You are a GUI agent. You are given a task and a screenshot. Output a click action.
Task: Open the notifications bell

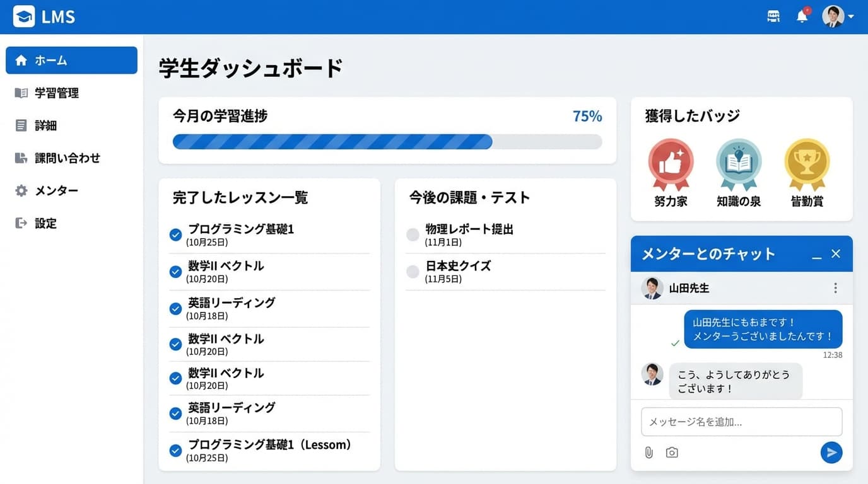(801, 16)
